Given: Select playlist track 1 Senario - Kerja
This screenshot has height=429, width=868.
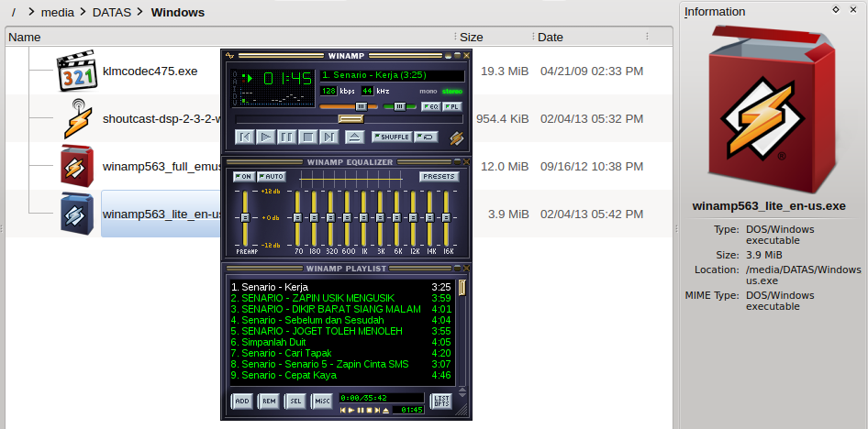Looking at the screenshot, I should [341, 287].
